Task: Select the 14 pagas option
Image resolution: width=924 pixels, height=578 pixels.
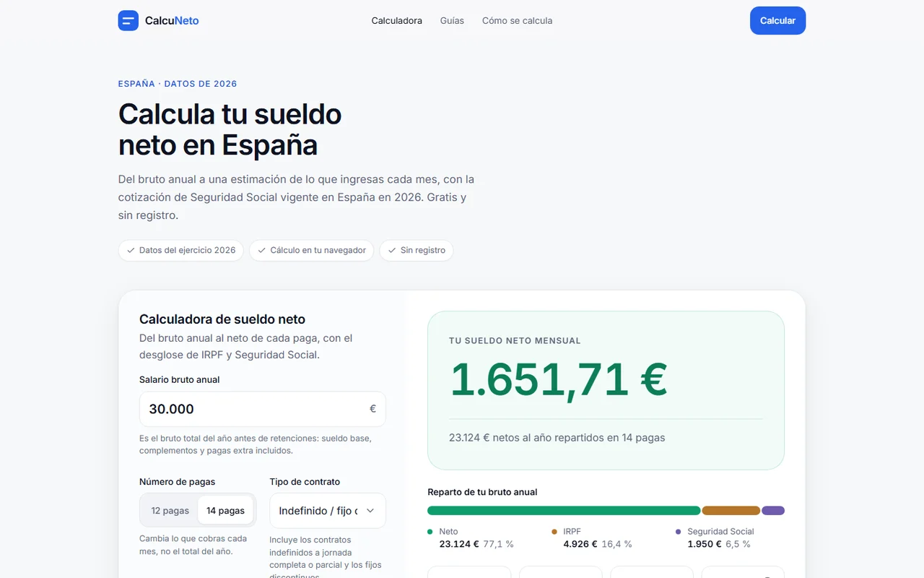Action: 225,510
